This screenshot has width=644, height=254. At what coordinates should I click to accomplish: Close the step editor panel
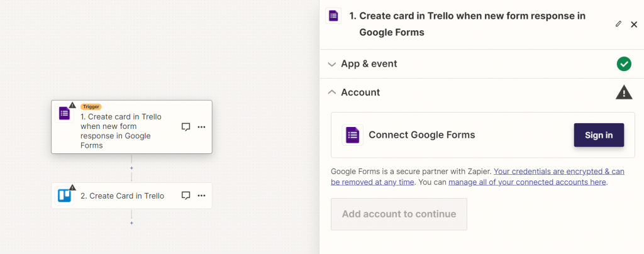tap(634, 24)
